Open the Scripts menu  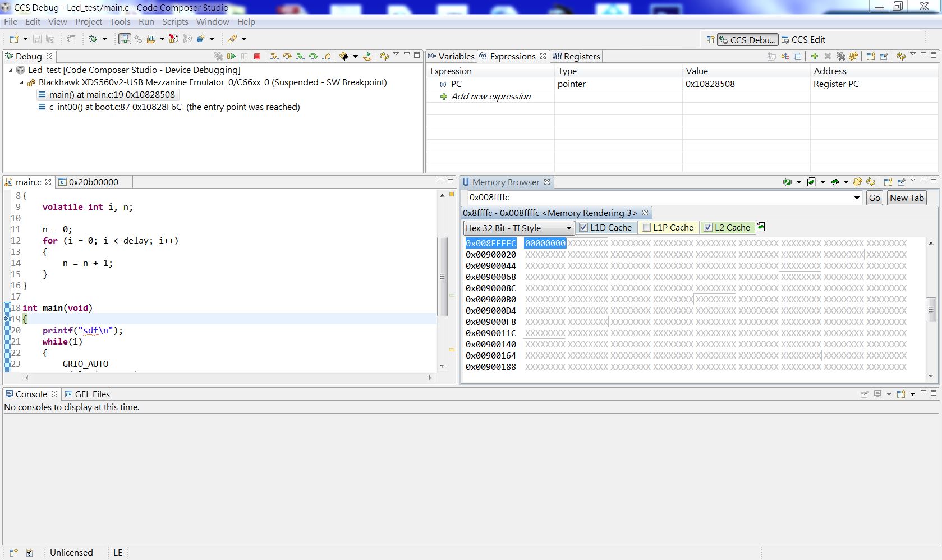(x=175, y=22)
